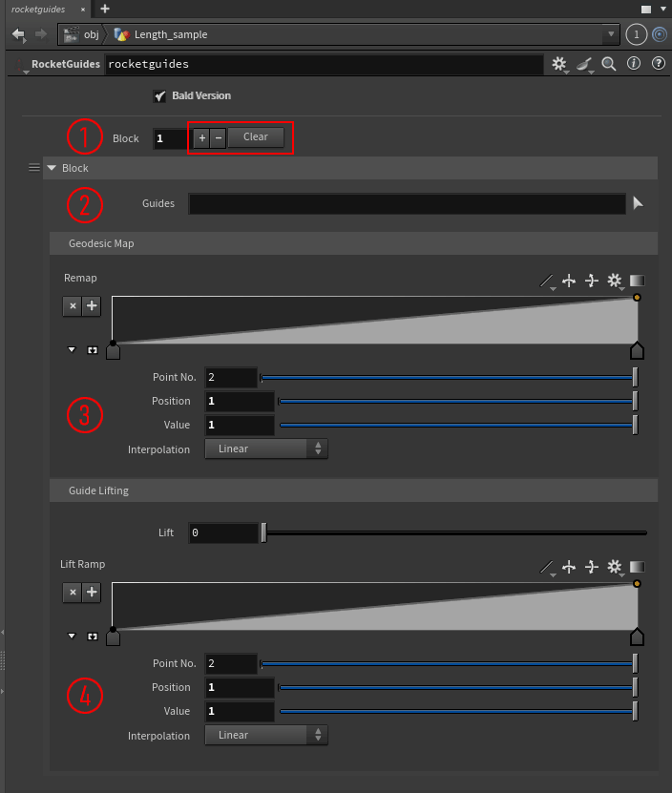672x793 pixels.
Task: Open the path bar dropdown arrow
Action: click(x=611, y=34)
